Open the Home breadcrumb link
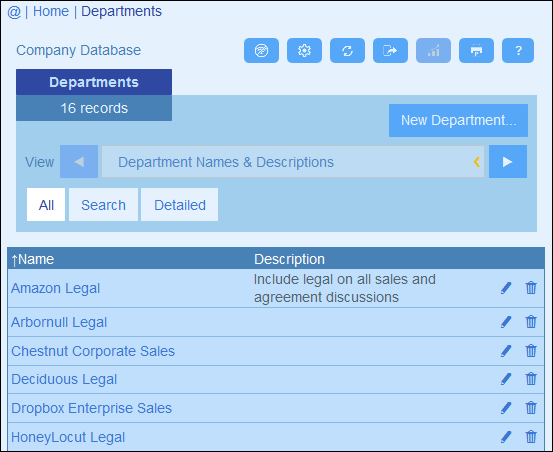 [x=51, y=12]
